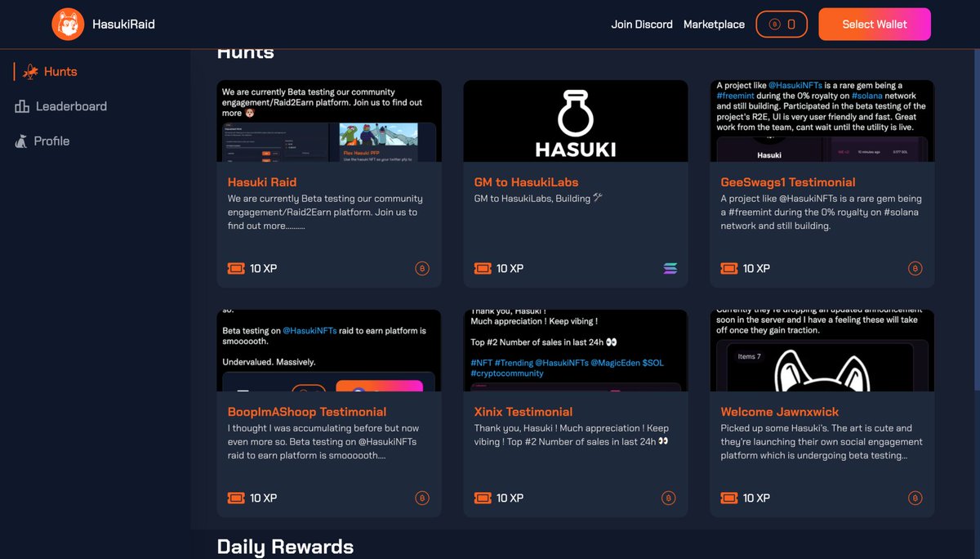Click the "Picked up some Hasuki's" description text
This screenshot has height=559, width=980.
822,442
